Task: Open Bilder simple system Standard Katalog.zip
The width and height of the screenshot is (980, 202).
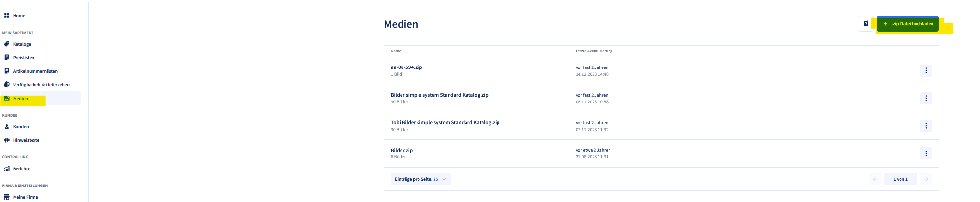Action: pos(439,95)
